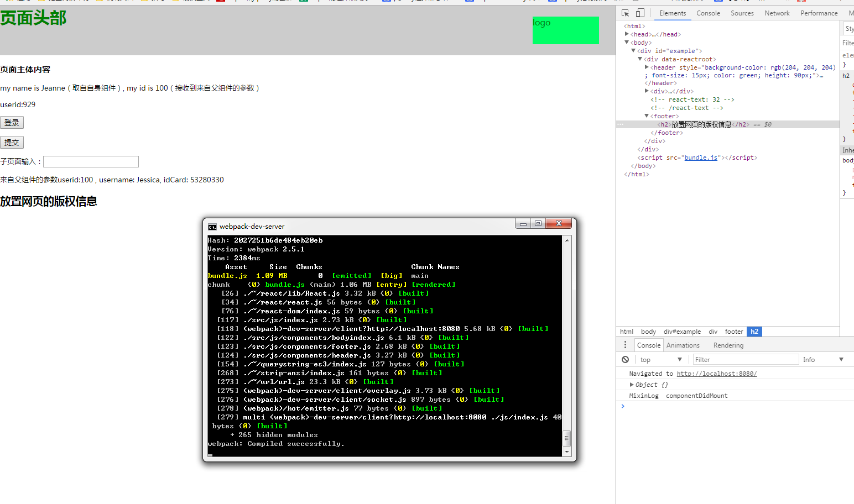The height and width of the screenshot is (504, 854).
Task: Click the 放置网页的版权信息 heading on page
Action: [x=49, y=201]
